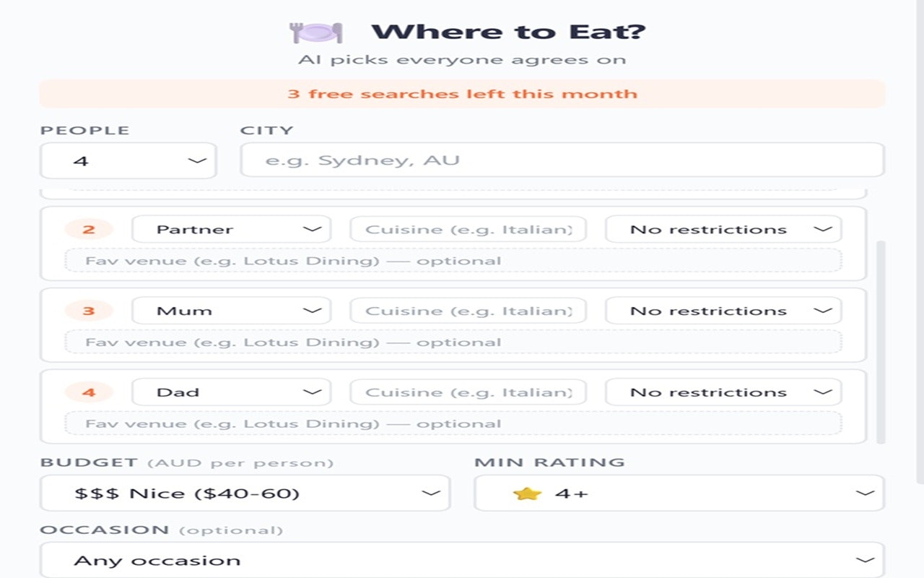Click the chevron on the OCCASION selector
This screenshot has height=578, width=924.
point(864,559)
